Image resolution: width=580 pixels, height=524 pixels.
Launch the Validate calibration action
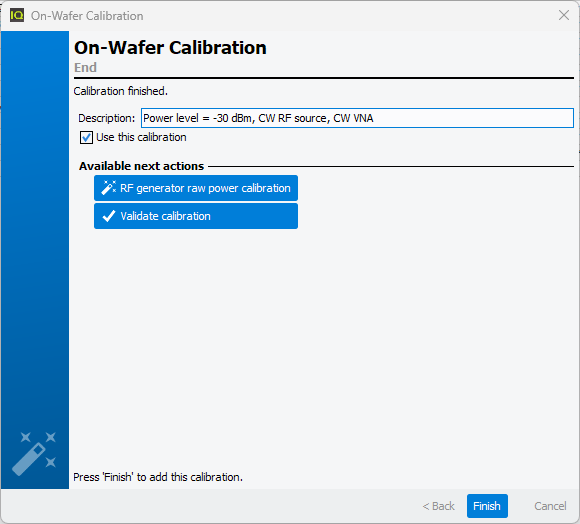[x=196, y=216]
